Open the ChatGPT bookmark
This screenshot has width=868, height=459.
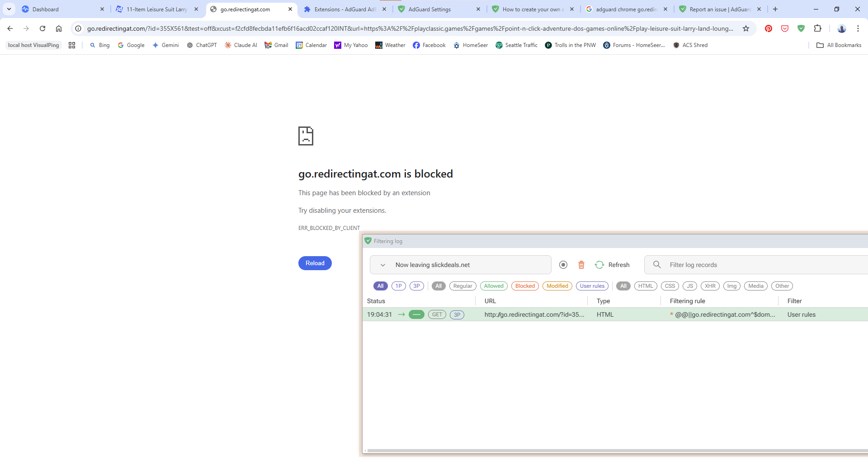pyautogui.click(x=202, y=45)
